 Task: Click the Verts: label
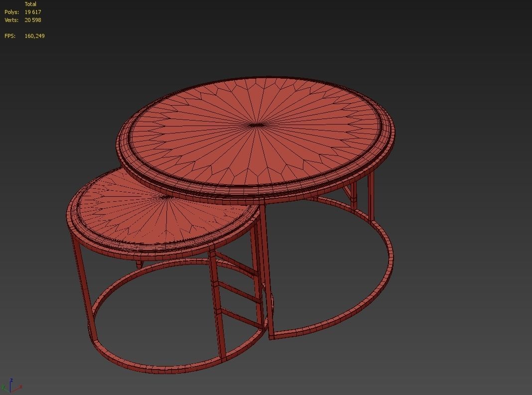11,20
